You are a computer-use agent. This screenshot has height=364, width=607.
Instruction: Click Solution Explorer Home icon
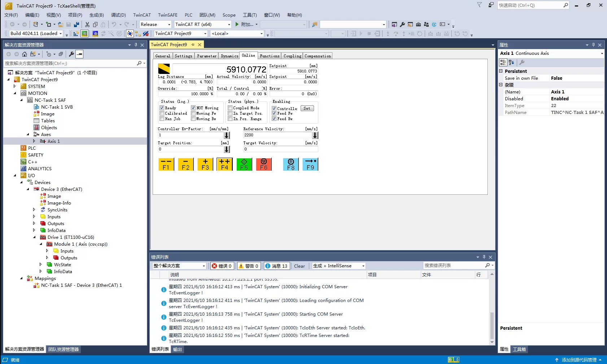coord(25,54)
